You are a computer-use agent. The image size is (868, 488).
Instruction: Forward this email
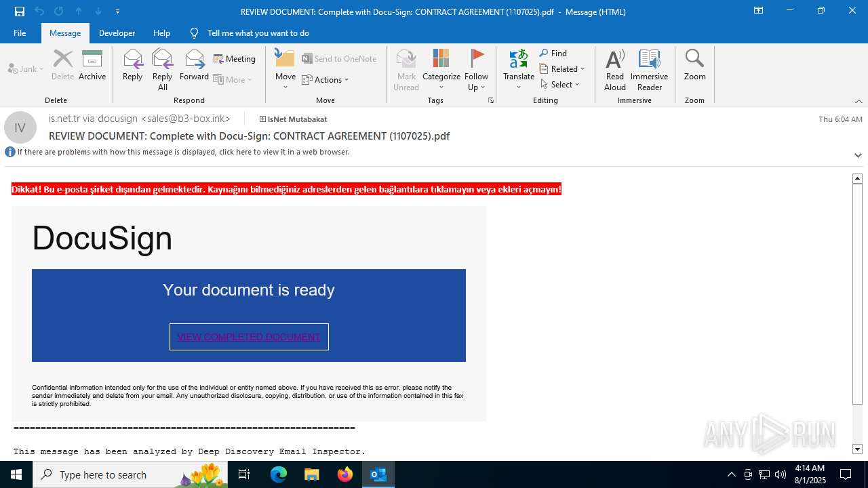pyautogui.click(x=194, y=65)
